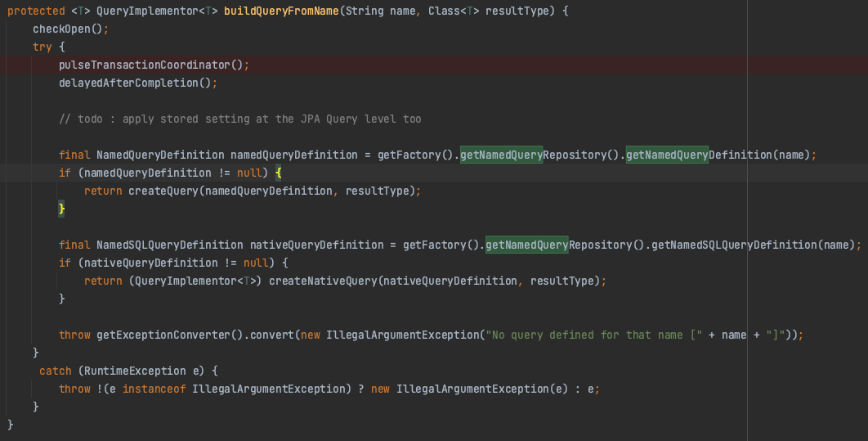868x441 pixels.
Task: Click the 'return' keyword before the QueryImplementor cast
Action: pyautogui.click(x=103, y=281)
